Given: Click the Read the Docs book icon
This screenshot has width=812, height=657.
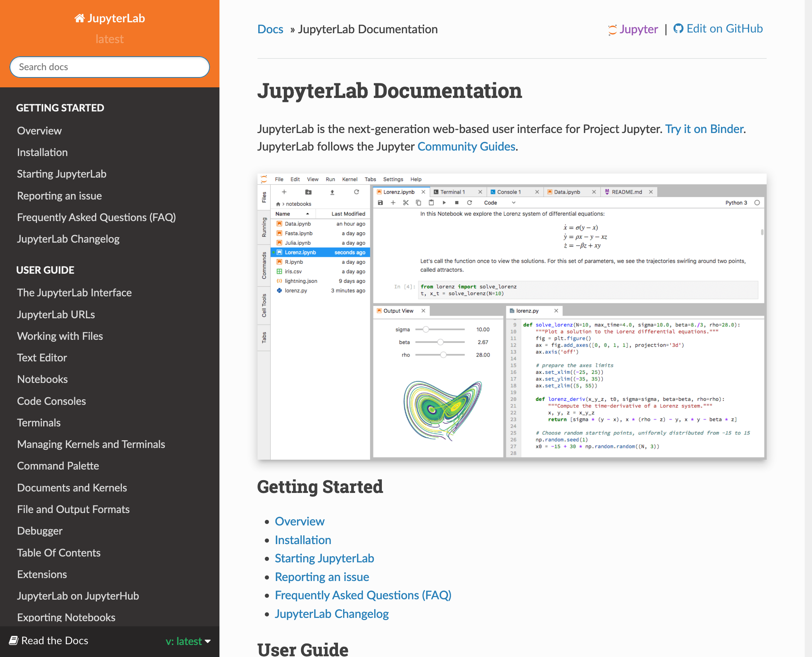Looking at the screenshot, I should click(x=14, y=640).
